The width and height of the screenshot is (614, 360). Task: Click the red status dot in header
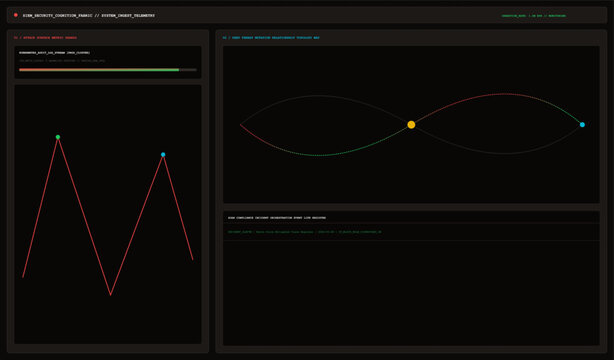point(16,15)
